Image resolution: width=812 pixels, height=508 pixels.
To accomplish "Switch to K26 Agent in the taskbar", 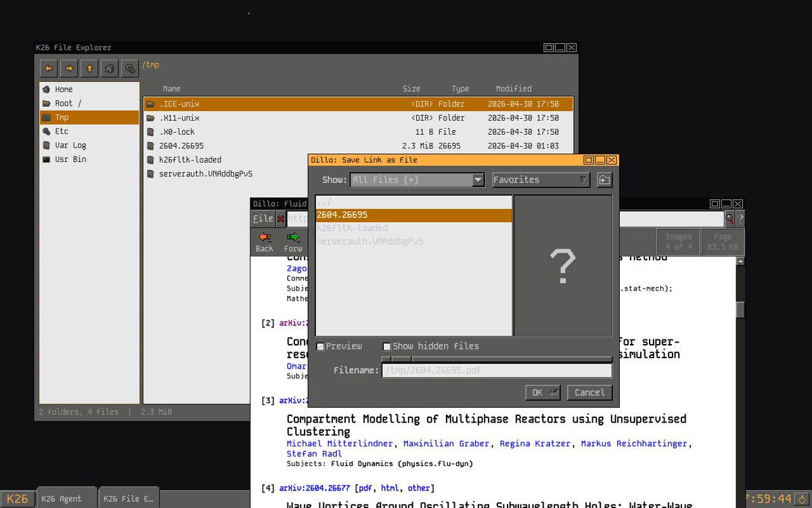I will click(x=67, y=499).
